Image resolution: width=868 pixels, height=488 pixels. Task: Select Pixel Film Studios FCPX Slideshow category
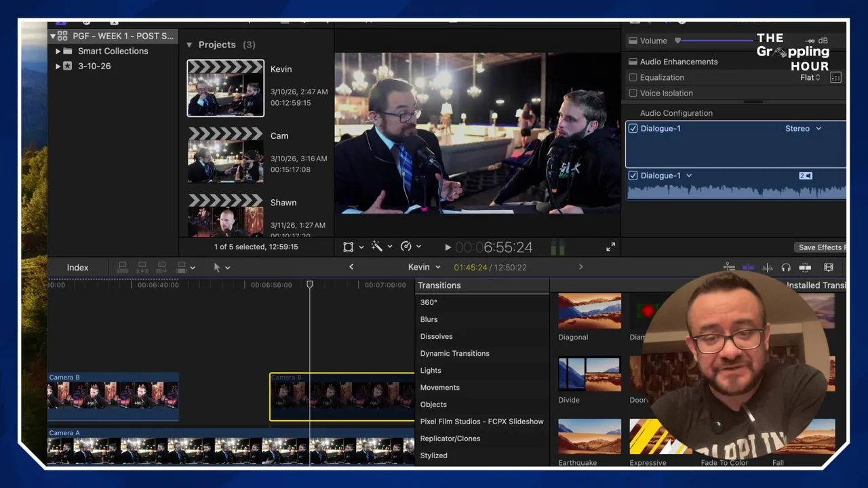tap(481, 422)
